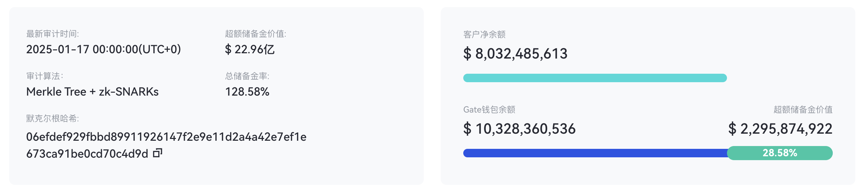The width and height of the screenshot is (868, 194).
Task: Click the audit time 2025-01-17 00:00:00(UTC+0)
Action: pos(103,49)
